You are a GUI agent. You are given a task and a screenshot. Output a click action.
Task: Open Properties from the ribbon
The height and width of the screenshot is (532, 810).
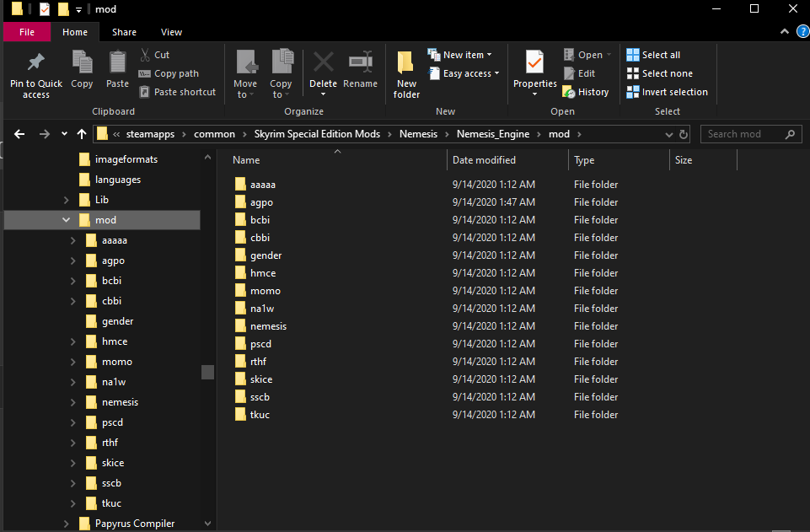[x=534, y=73]
